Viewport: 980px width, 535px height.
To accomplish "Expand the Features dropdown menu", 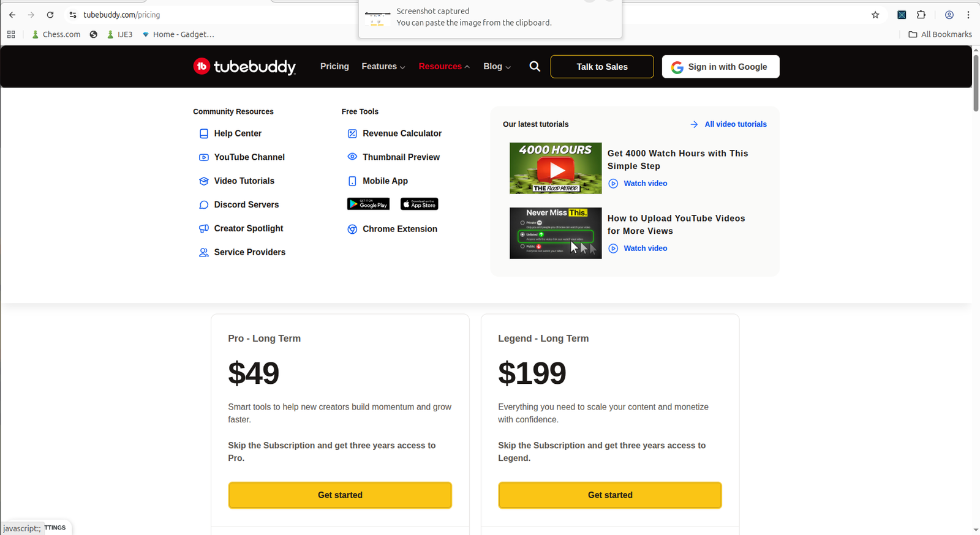I will (383, 66).
